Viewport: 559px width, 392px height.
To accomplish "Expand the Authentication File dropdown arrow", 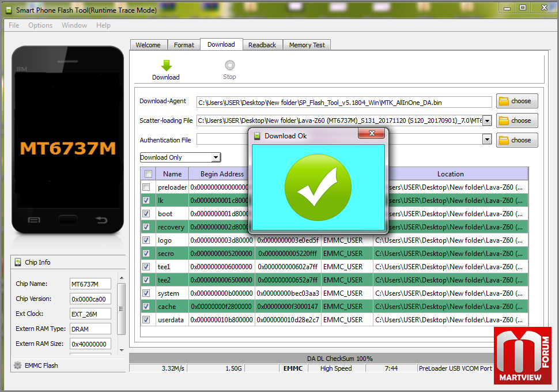I will tap(487, 139).
